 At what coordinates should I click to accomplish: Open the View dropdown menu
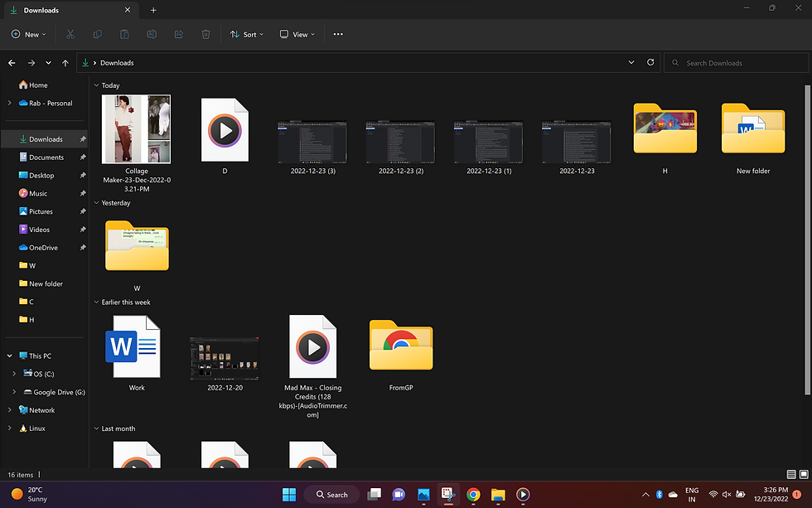tap(297, 34)
